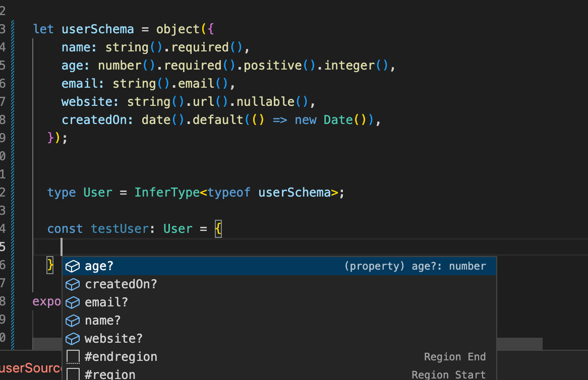Viewport: 588px width, 380px height.
Task: Choose createdOn? from the autocomplete list
Action: (121, 284)
